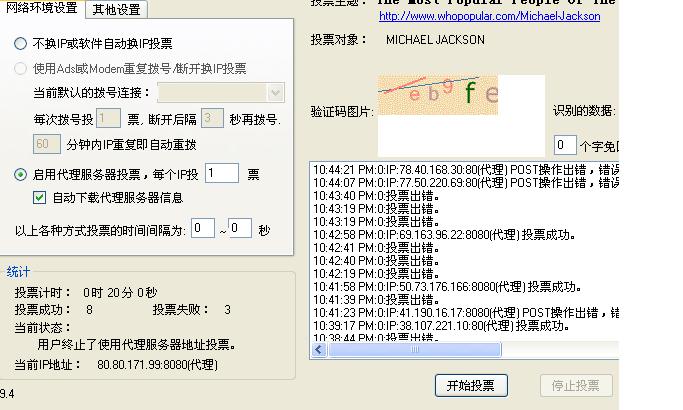Image resolution: width=683 pixels, height=410 pixels.
Task: Select the 69.163.96.22:8080 投票成功 log entry
Action: click(x=441, y=234)
